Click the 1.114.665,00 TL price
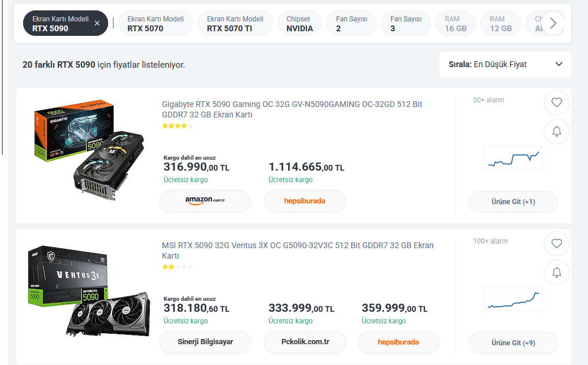This screenshot has height=365, width=588. [306, 167]
